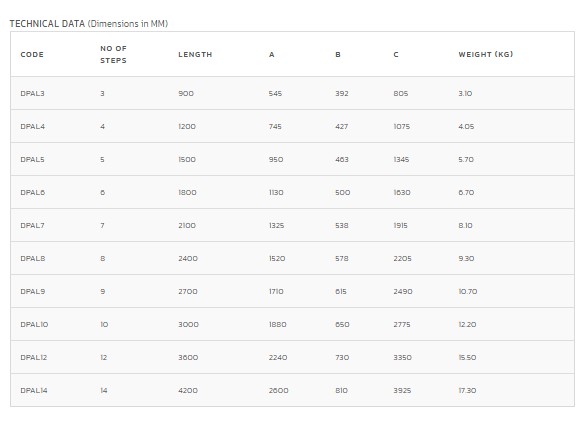578x436 pixels.
Task: Click the DPAL8 code entry
Action: pyautogui.click(x=32, y=258)
